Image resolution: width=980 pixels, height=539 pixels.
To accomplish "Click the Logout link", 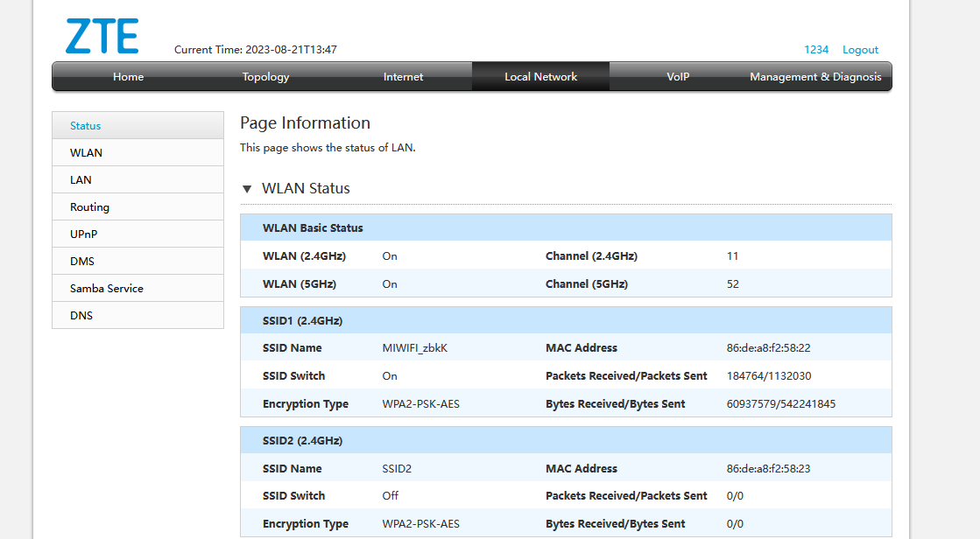I will (x=860, y=50).
